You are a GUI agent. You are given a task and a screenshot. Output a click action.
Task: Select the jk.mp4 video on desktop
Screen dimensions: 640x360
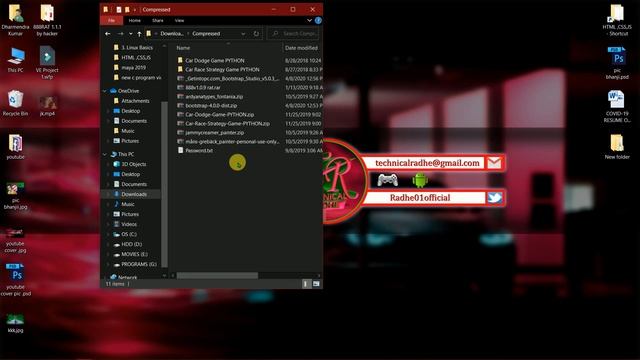tap(47, 106)
